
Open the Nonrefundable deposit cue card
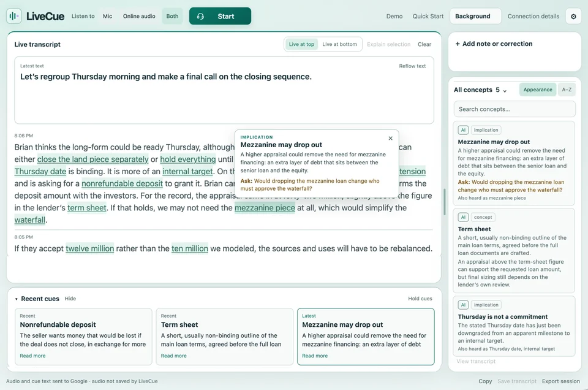83,336
